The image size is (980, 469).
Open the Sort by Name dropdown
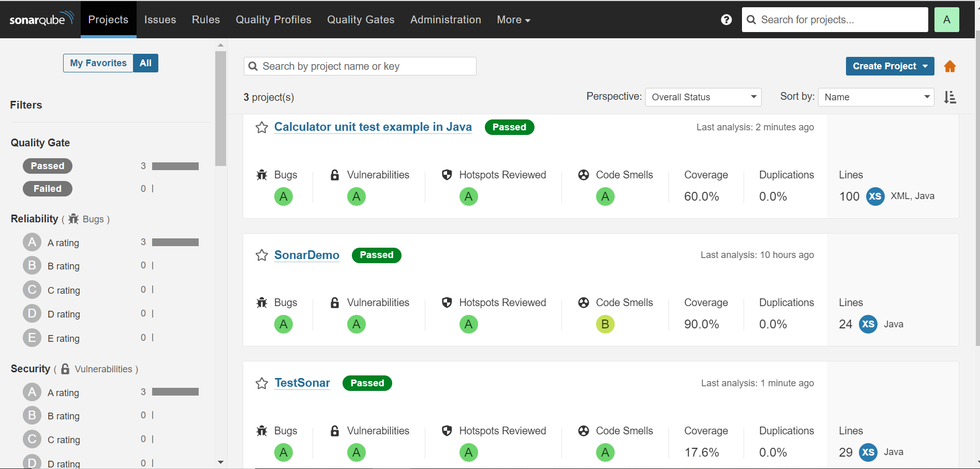876,97
